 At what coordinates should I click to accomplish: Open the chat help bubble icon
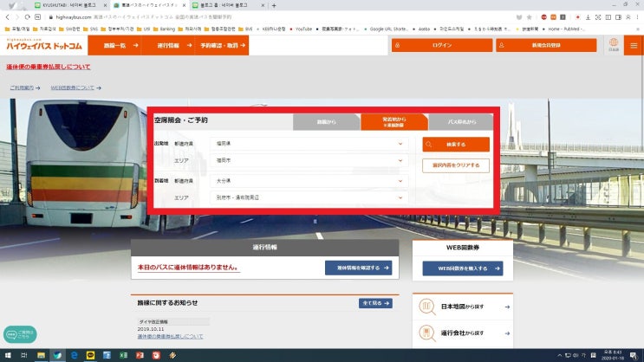[20, 334]
